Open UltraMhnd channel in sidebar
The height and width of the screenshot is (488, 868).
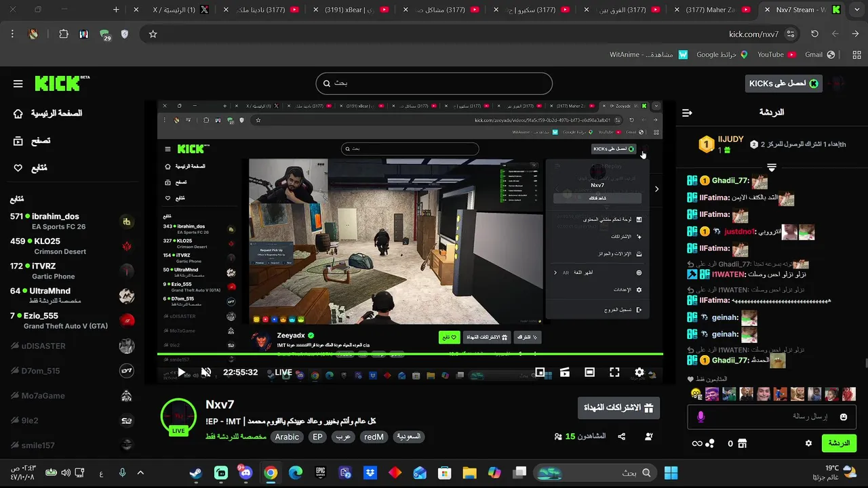pos(73,296)
